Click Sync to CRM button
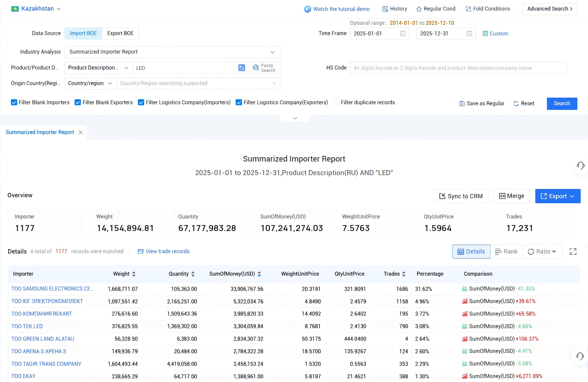Viewport: 588px width, 382px height. coord(461,196)
